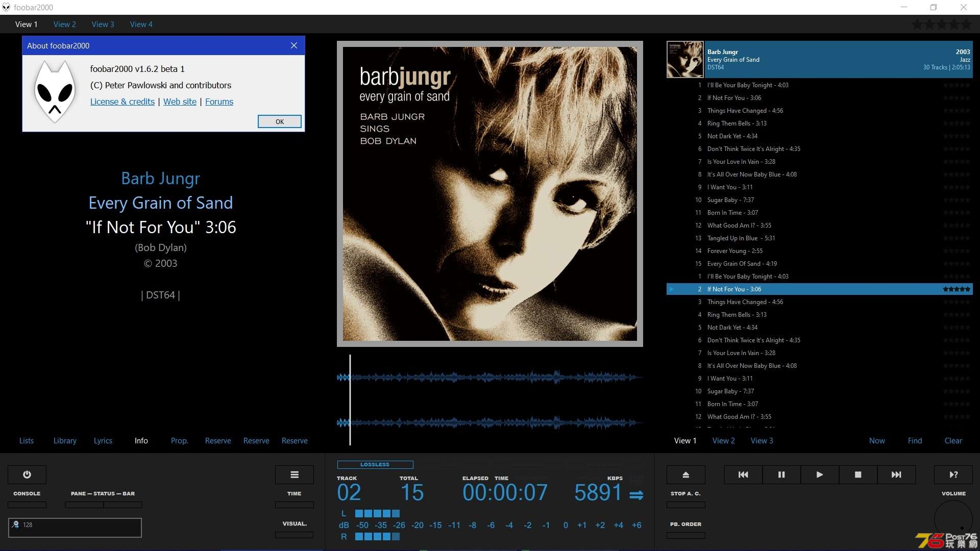Switch to playlist View 3 tab below the tracklist
This screenshot has height=551, width=980.
point(762,440)
